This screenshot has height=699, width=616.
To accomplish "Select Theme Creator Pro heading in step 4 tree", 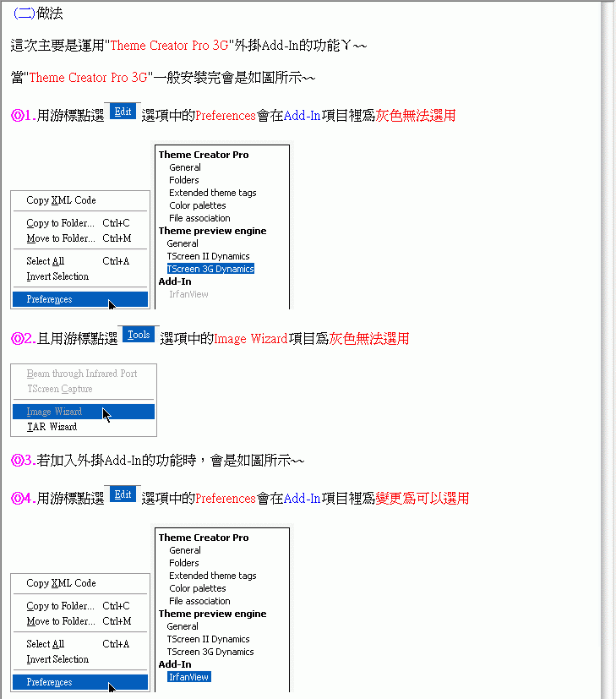I will pos(204,538).
